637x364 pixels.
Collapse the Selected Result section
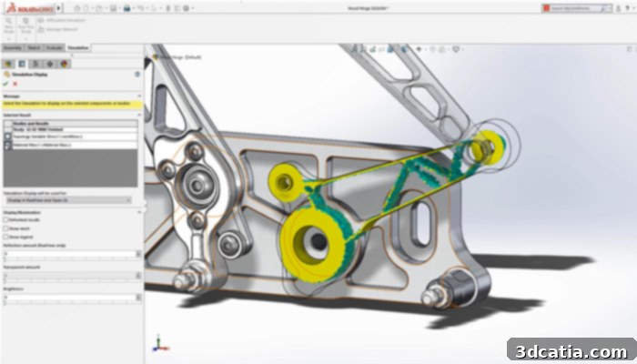pyautogui.click(x=139, y=115)
